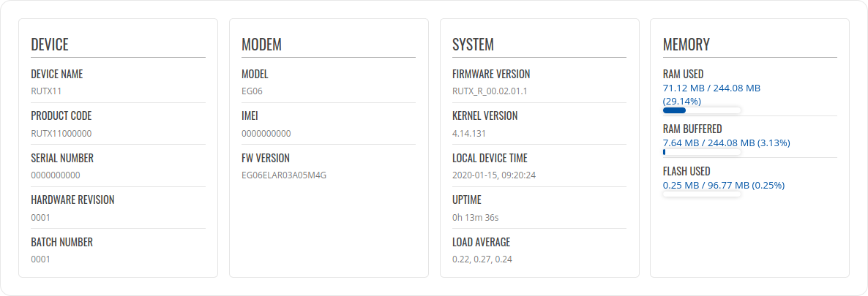This screenshot has height=296, width=868.
Task: Click the device name value RUTX11
Action: 45,91
